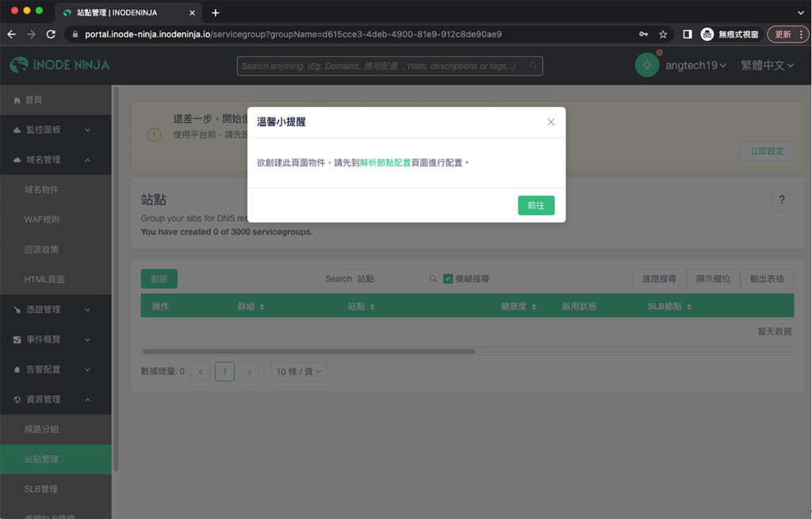Click the browser forward arrow

point(31,34)
